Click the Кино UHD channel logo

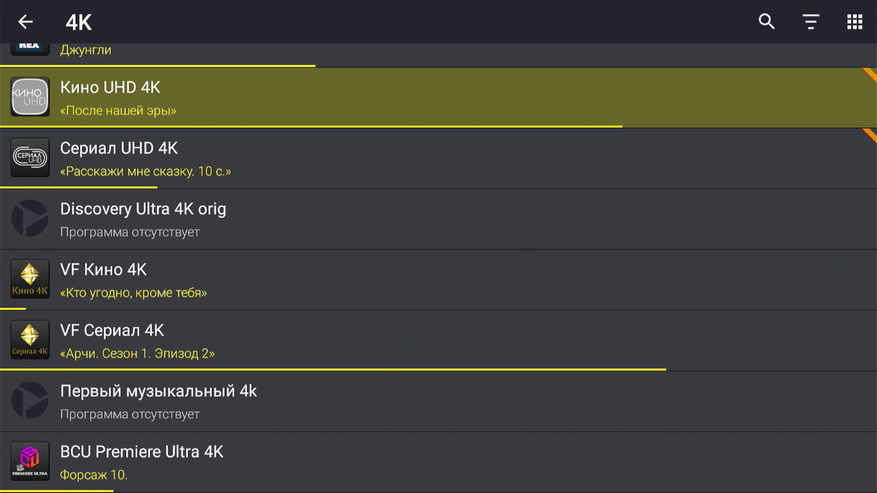(30, 98)
